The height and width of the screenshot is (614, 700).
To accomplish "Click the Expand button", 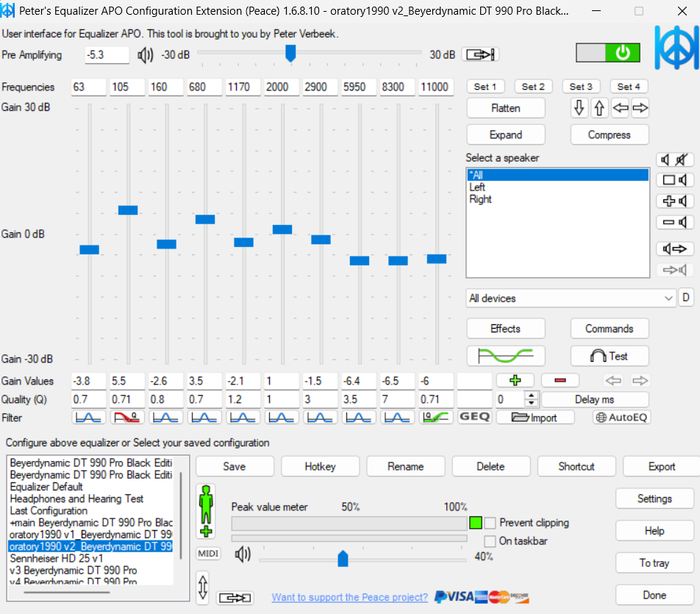I will (506, 135).
